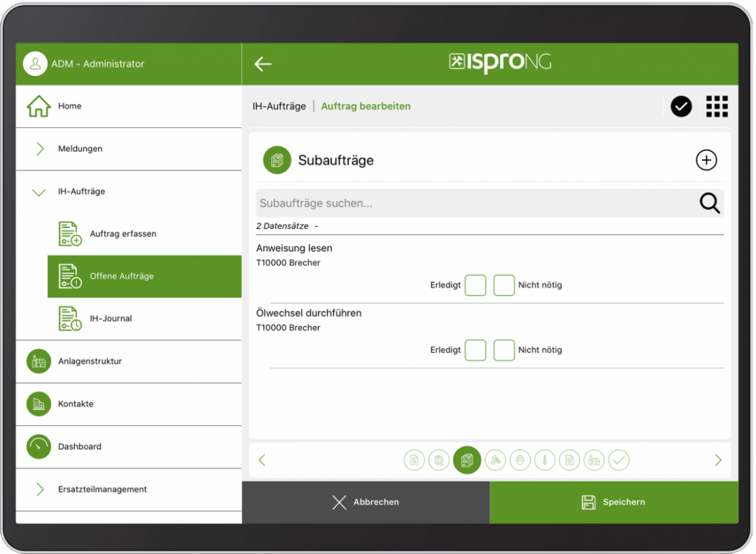Check Nicht nötig for Ölwechsel durchführen
Screen dimensions: 756x554
point(504,350)
